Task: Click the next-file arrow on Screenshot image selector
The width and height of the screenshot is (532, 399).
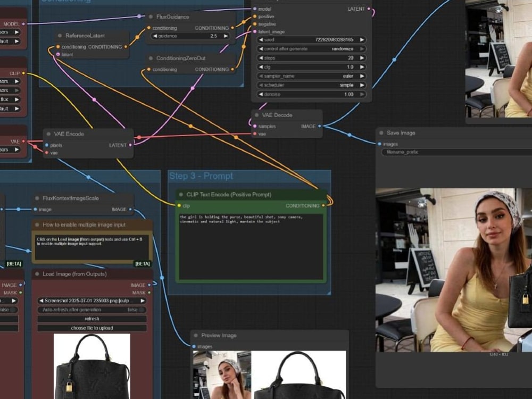Action: [x=143, y=301]
